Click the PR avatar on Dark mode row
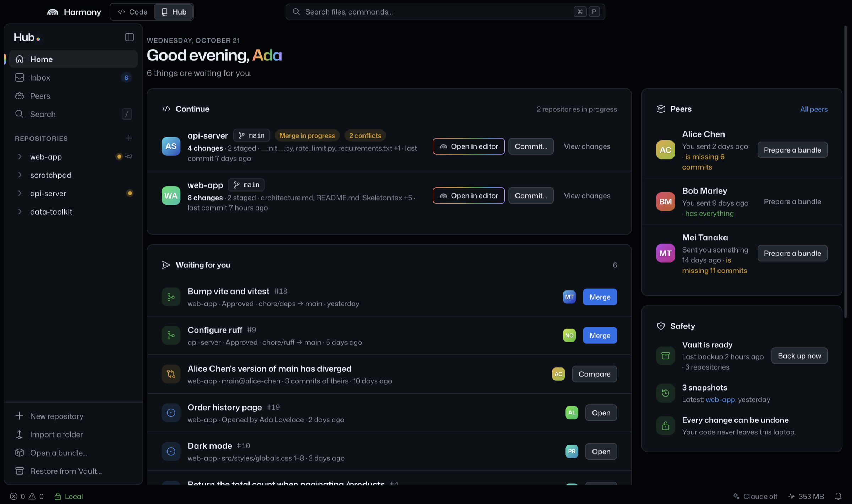Screen dimensions: 852x504 coord(572,451)
